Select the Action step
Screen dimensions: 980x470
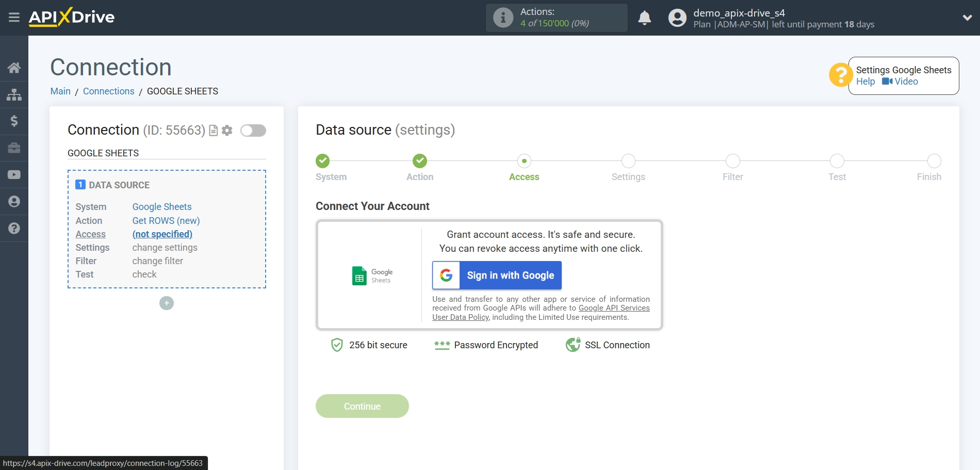(x=420, y=161)
